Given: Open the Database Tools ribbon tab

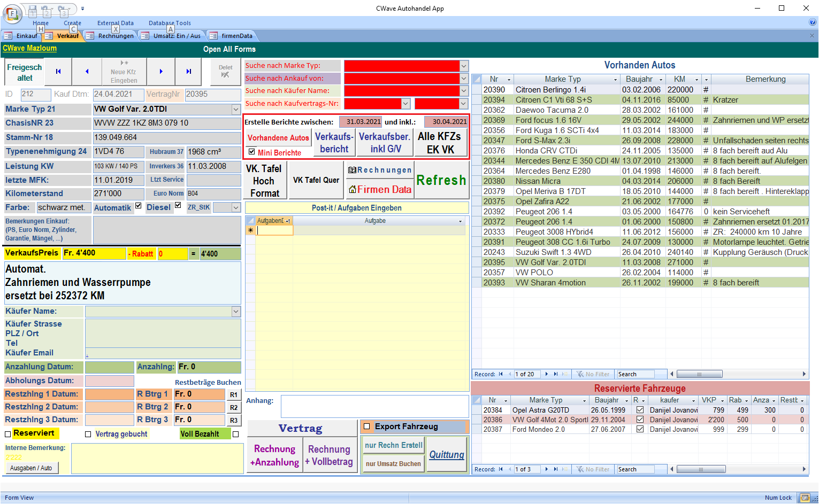Looking at the screenshot, I should tap(169, 23).
